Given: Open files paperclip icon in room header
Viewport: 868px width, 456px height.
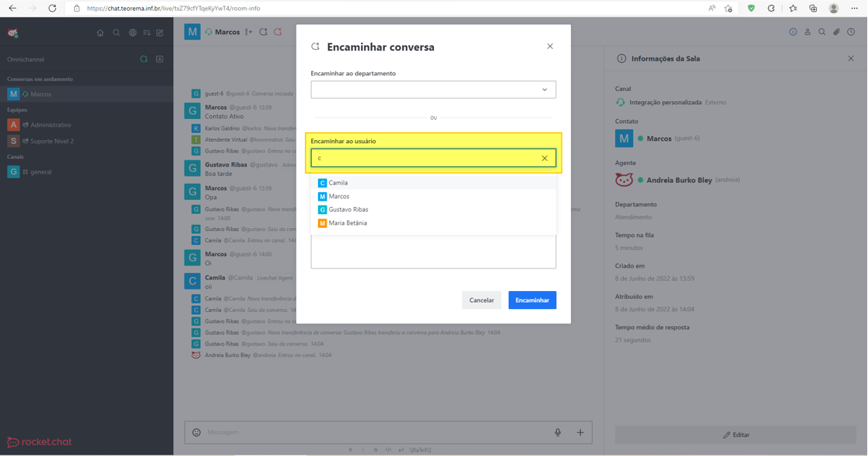Looking at the screenshot, I should 836,32.
